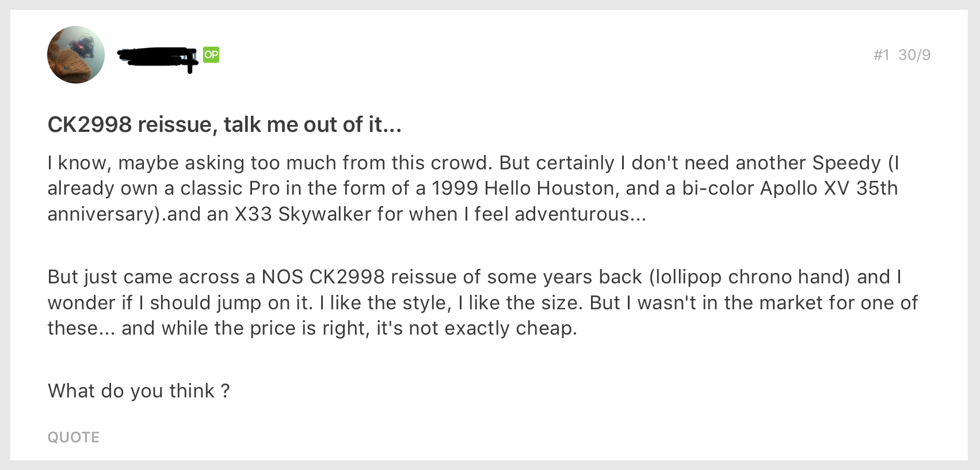980x470 pixels.
Task: Click the QUOTE button below the post
Action: coord(73,437)
